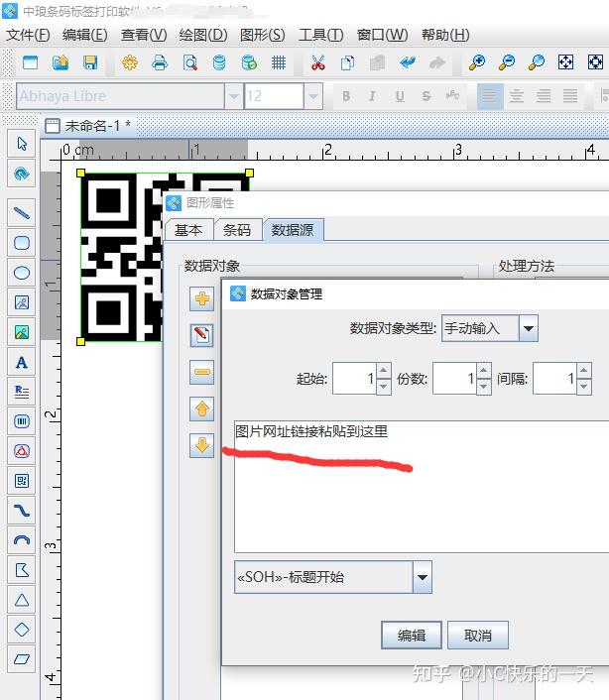Switch to the 基本 tab
609x700 pixels.
click(188, 230)
